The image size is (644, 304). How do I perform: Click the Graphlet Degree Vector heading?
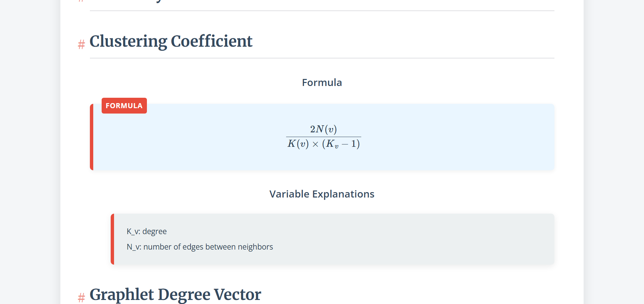pyautogui.click(x=175, y=295)
